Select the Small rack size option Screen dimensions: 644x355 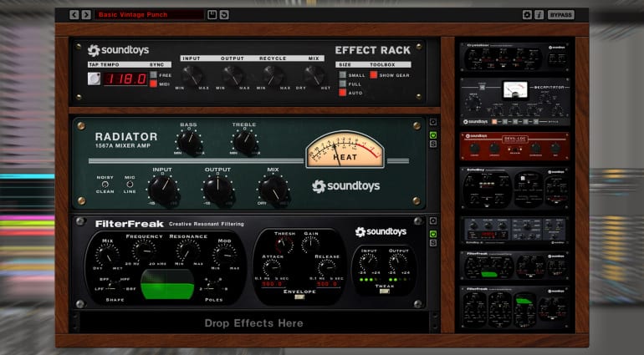(x=342, y=74)
